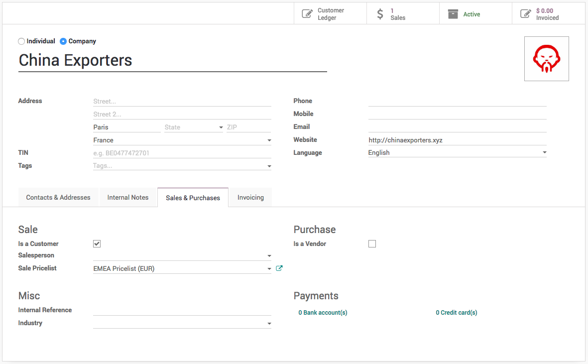Screen dimensions: 588x364
Task: Enable the Is a Vendor checkbox
Action: point(372,243)
